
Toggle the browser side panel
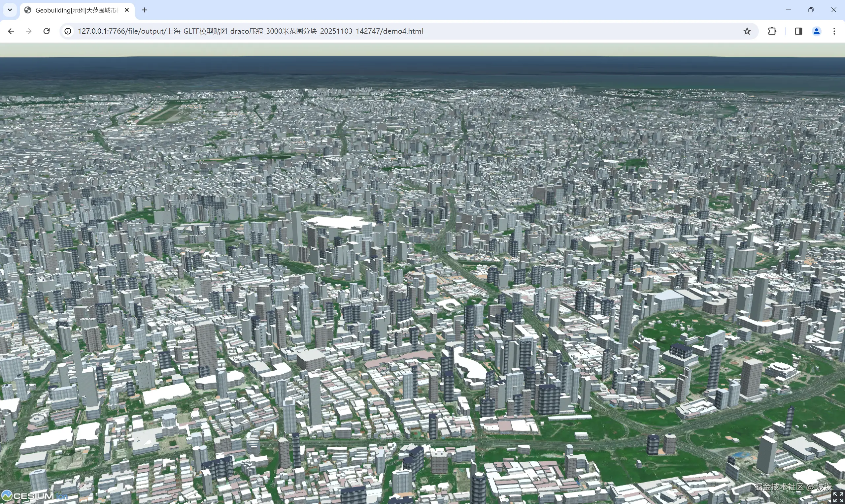[798, 31]
